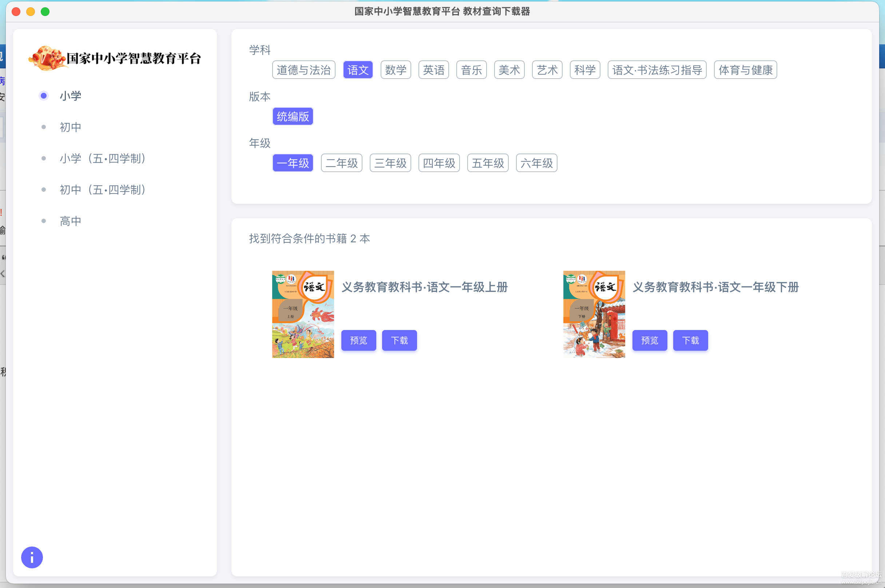
Task: Select 体育与健康 subject
Action: [x=746, y=70]
